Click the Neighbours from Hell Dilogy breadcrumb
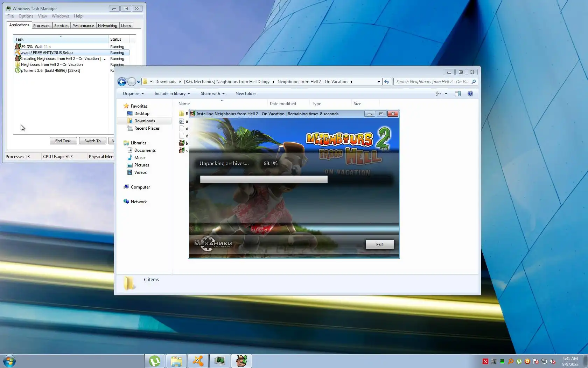This screenshot has width=588, height=368. pyautogui.click(x=227, y=82)
